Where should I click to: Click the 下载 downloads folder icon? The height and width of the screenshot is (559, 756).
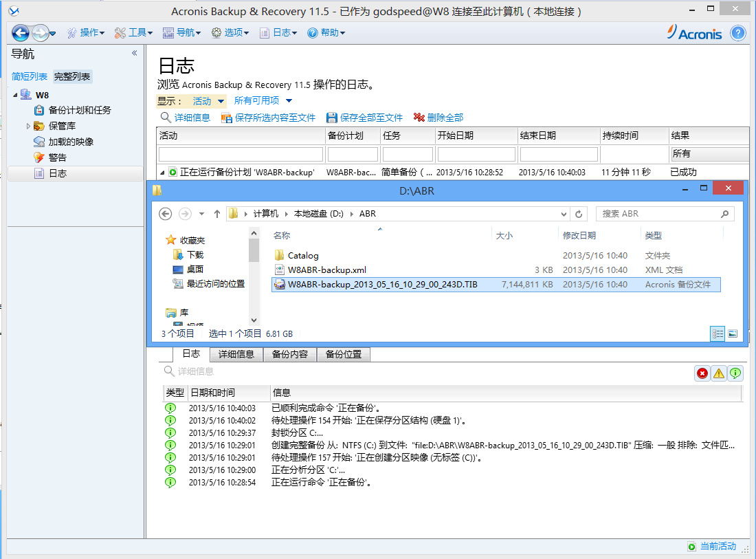pos(179,254)
